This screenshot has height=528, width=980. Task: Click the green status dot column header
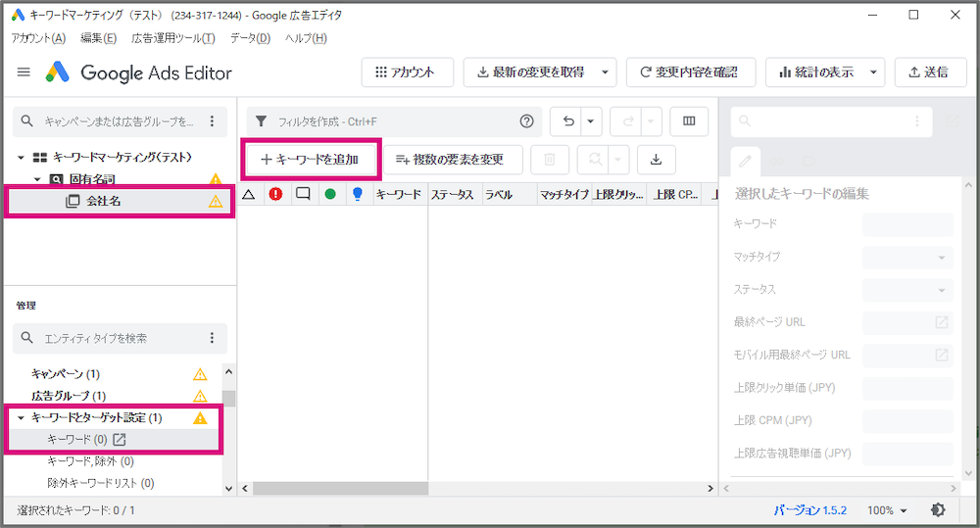[330, 194]
